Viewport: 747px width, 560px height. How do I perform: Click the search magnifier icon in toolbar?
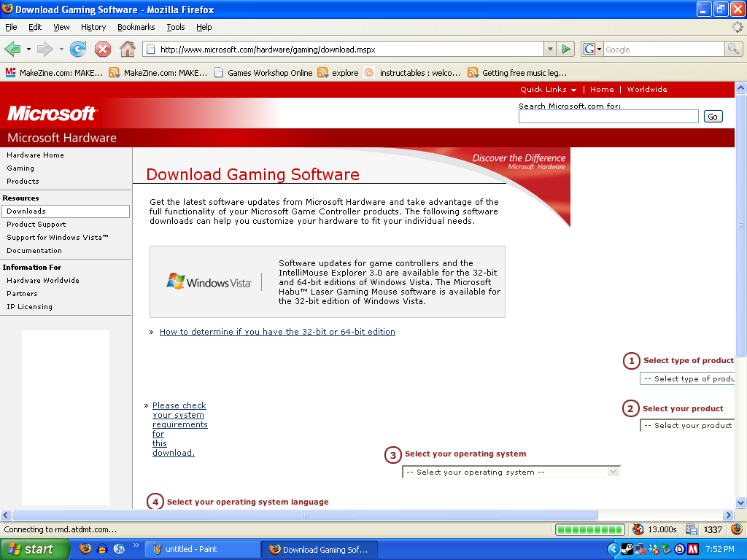pyautogui.click(x=733, y=50)
